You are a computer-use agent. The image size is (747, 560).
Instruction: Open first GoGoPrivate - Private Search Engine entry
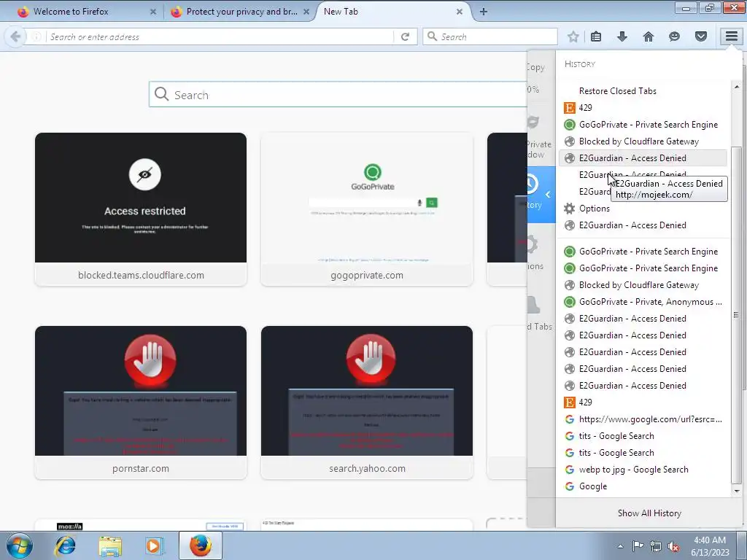[643, 124]
